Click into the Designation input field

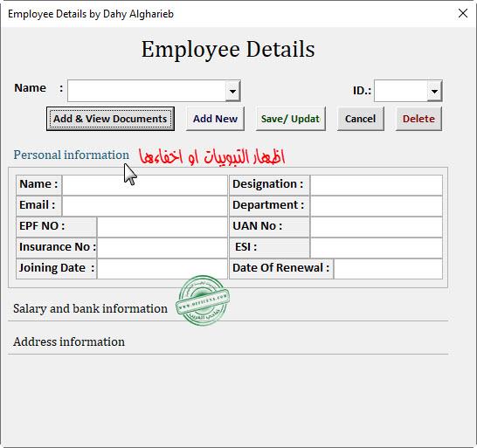point(377,184)
